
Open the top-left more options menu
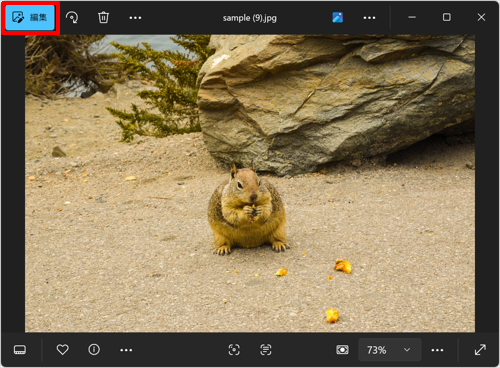click(135, 18)
